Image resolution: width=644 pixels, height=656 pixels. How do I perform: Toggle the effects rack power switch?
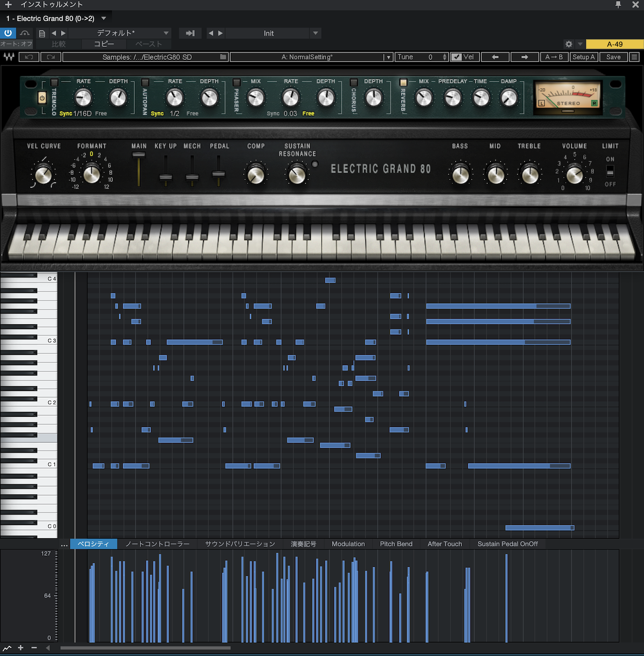click(x=42, y=98)
